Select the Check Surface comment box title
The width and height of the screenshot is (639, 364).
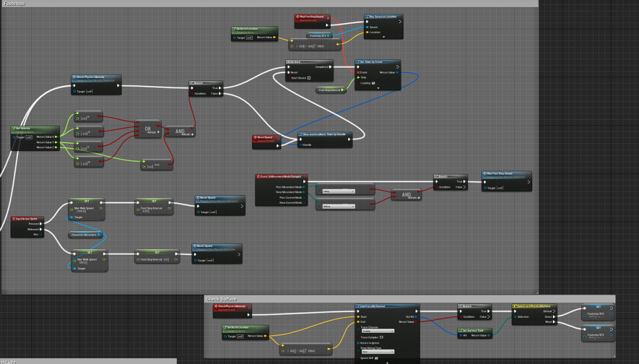222,299
